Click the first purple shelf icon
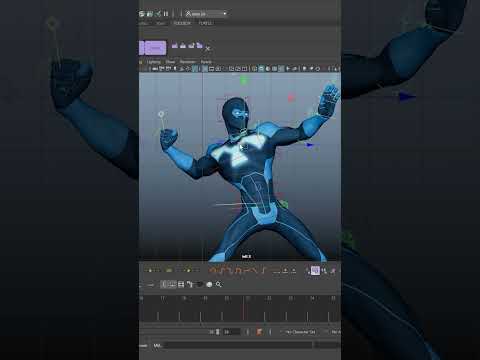Viewport: 480px width, 360px height. coord(175,45)
